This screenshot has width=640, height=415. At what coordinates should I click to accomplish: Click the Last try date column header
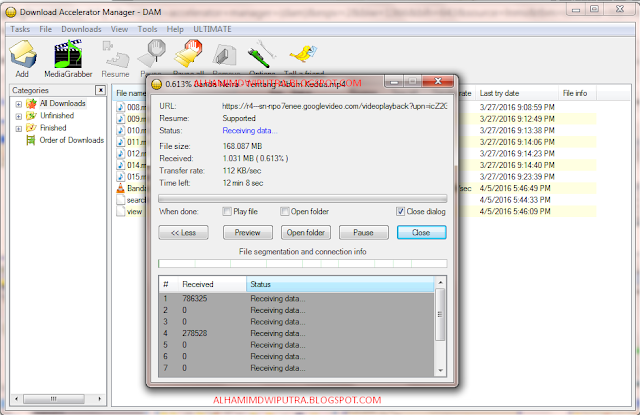coord(518,93)
